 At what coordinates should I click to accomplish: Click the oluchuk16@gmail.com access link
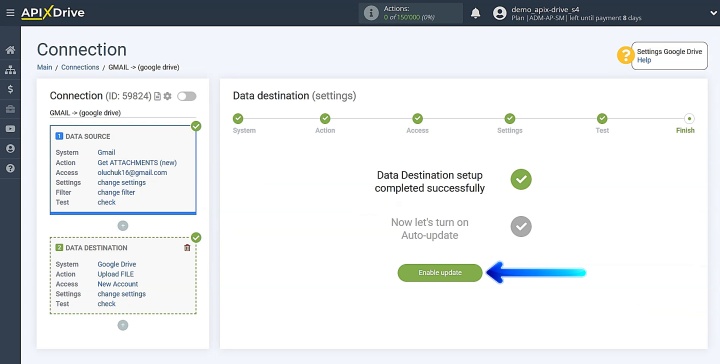tap(132, 173)
